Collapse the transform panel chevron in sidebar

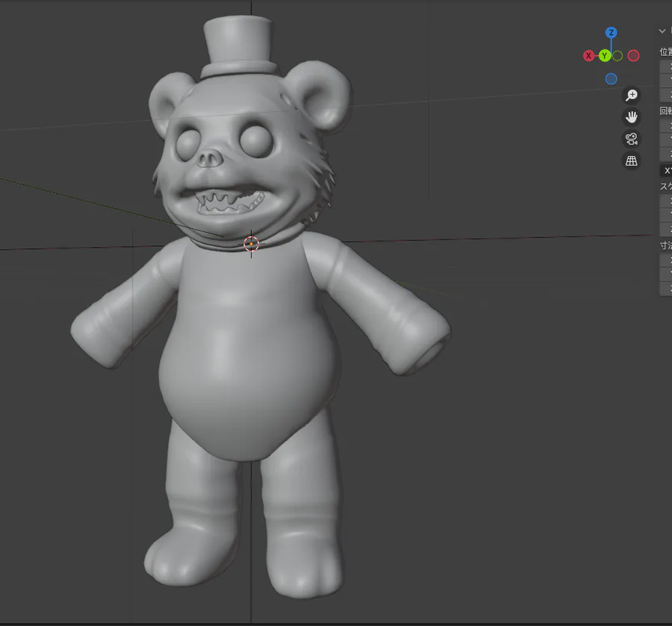coord(662,31)
